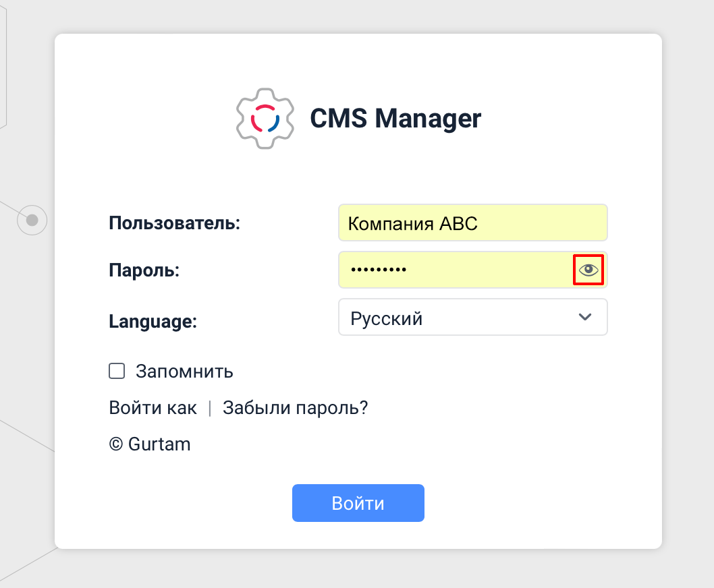The width and height of the screenshot is (714, 588).
Task: Open the Language dropdown showing Русский
Action: [472, 317]
